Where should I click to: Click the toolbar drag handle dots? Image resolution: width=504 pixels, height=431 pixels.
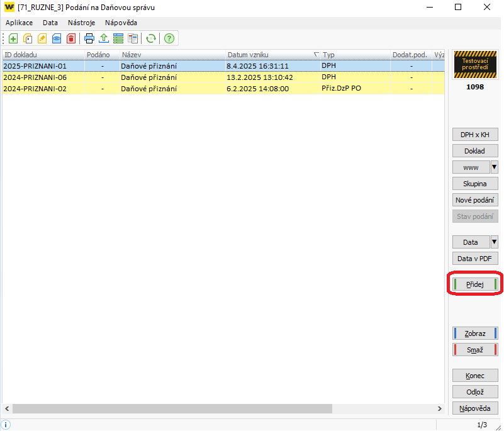click(x=3, y=39)
